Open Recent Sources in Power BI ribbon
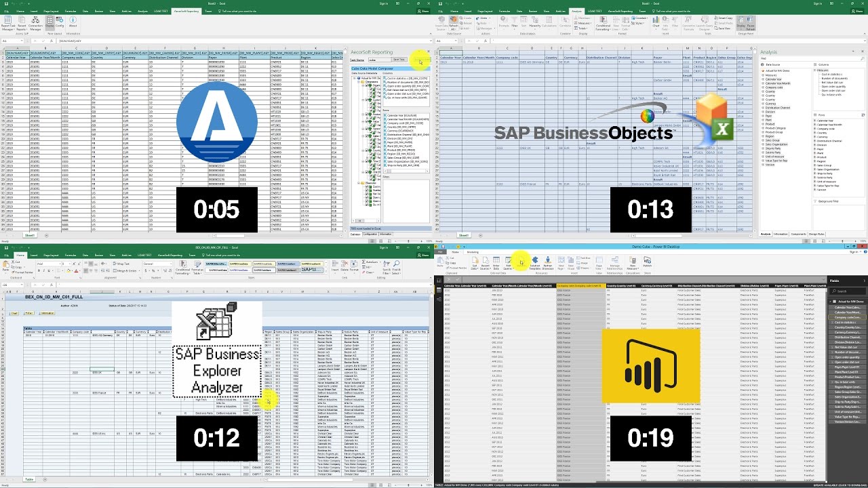The width and height of the screenshot is (868, 488). pos(485,262)
